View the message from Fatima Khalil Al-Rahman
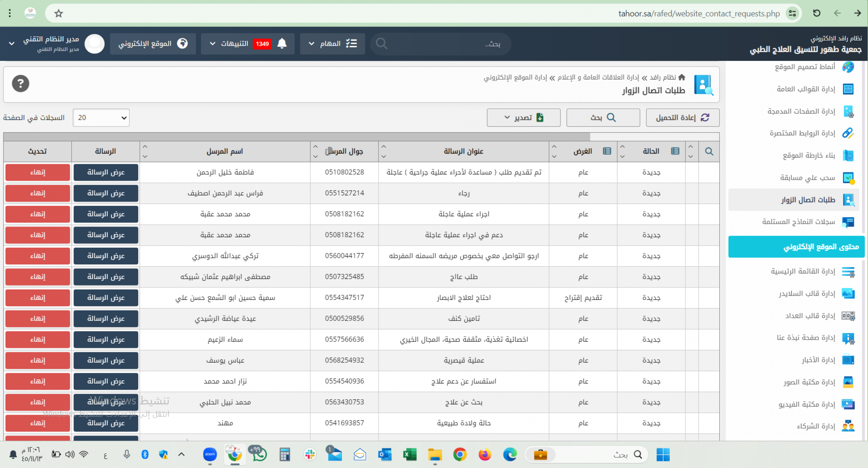This screenshot has width=868, height=468. 106,172
